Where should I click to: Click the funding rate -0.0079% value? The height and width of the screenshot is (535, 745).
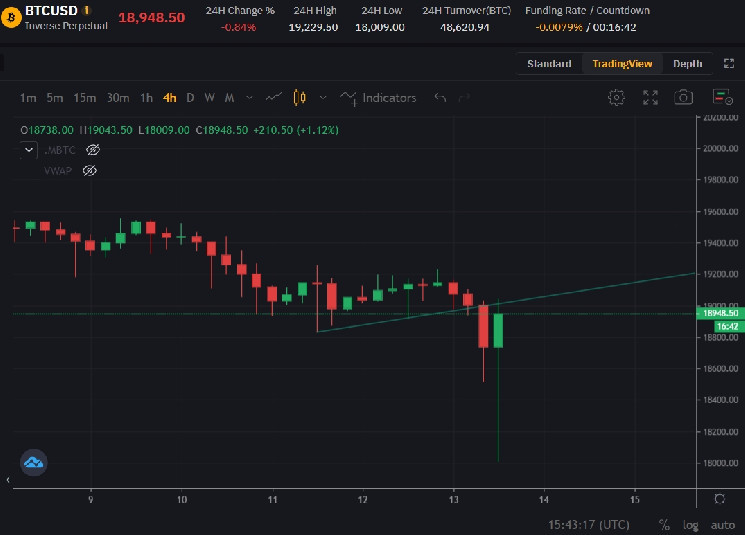[559, 27]
